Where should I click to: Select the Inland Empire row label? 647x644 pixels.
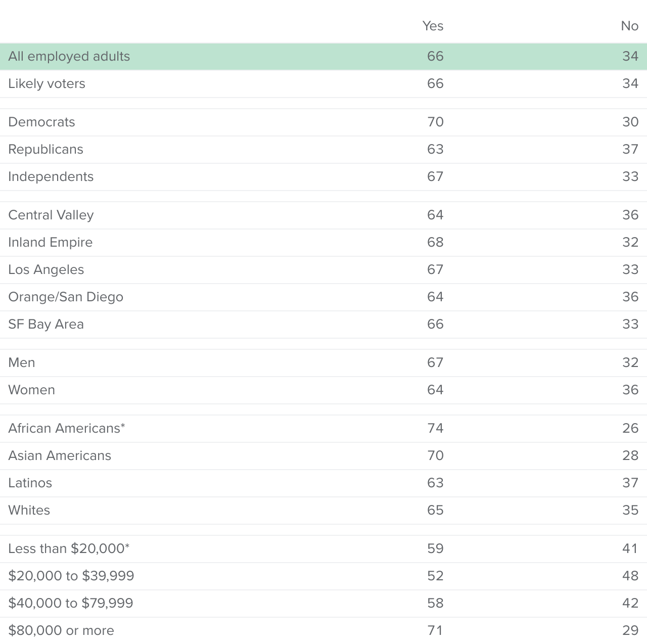(51, 242)
